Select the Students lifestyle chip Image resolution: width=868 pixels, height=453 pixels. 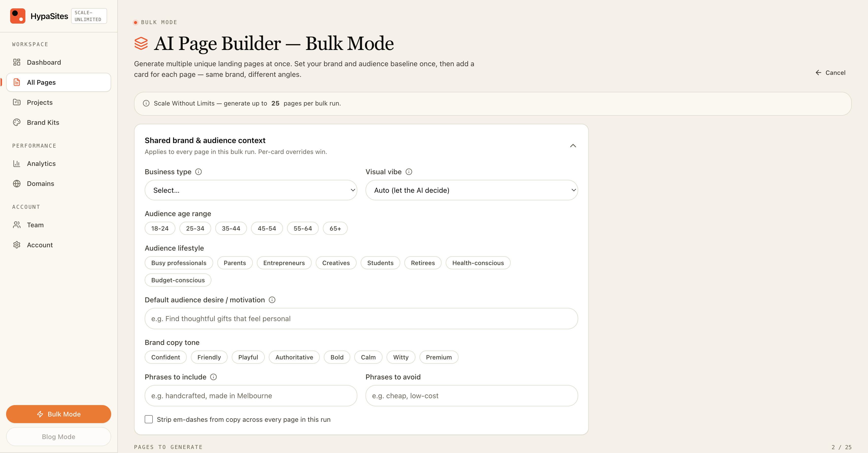click(380, 263)
